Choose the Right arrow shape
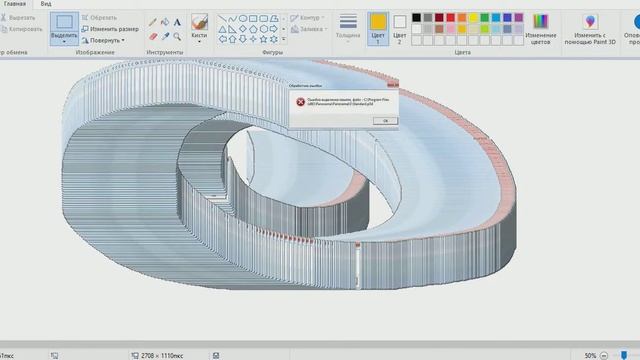Image resolution: width=640 pixels, height=360 pixels. click(x=274, y=29)
